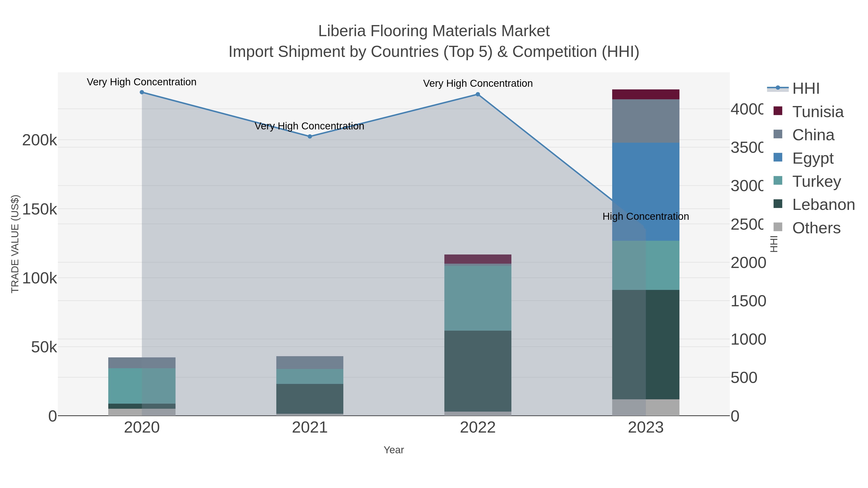Click the China segment of the 2023 bar
Image resolution: width=868 pixels, height=488 pixels.
click(x=646, y=121)
